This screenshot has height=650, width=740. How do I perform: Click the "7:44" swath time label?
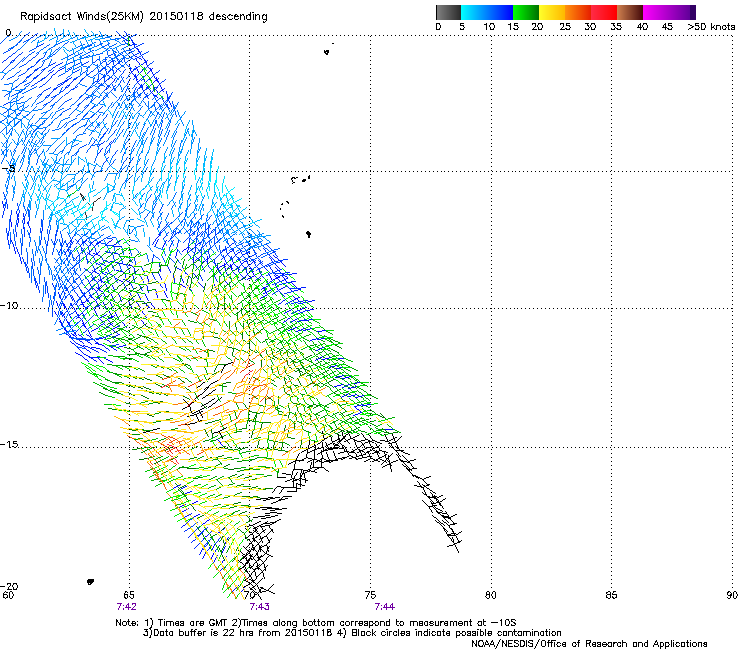point(385,607)
